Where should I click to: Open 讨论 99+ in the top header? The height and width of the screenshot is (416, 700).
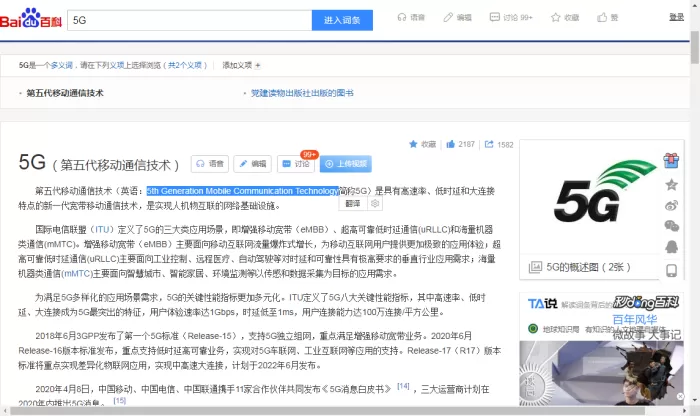(511, 17)
